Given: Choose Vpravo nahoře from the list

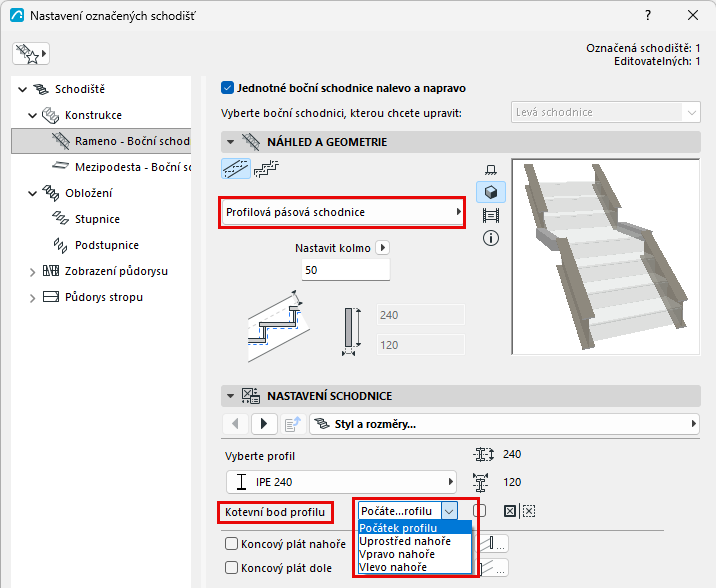Looking at the screenshot, I should [415, 554].
